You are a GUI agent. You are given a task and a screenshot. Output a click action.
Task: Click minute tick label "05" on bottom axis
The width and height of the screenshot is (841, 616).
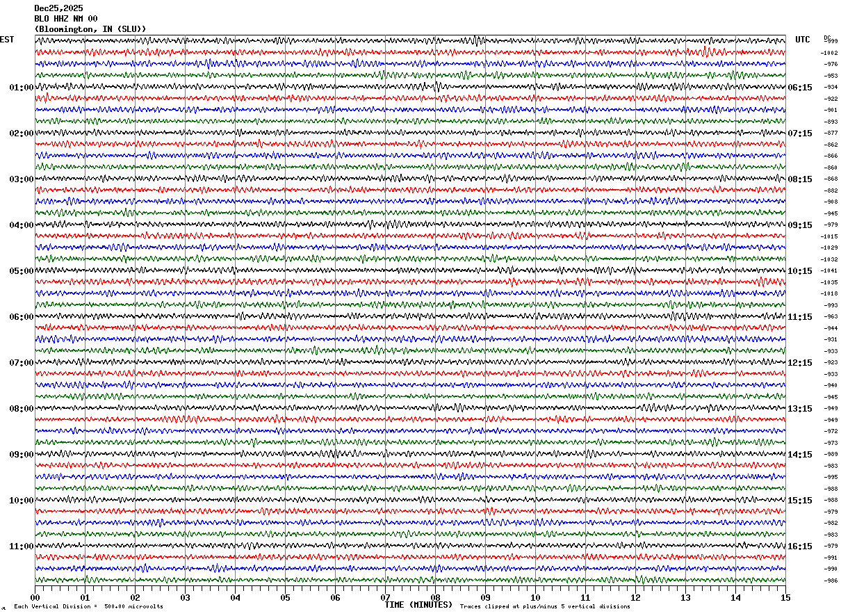click(285, 597)
